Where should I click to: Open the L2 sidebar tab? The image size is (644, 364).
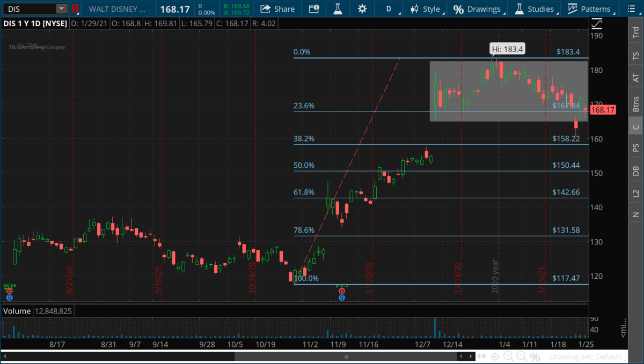click(x=636, y=192)
